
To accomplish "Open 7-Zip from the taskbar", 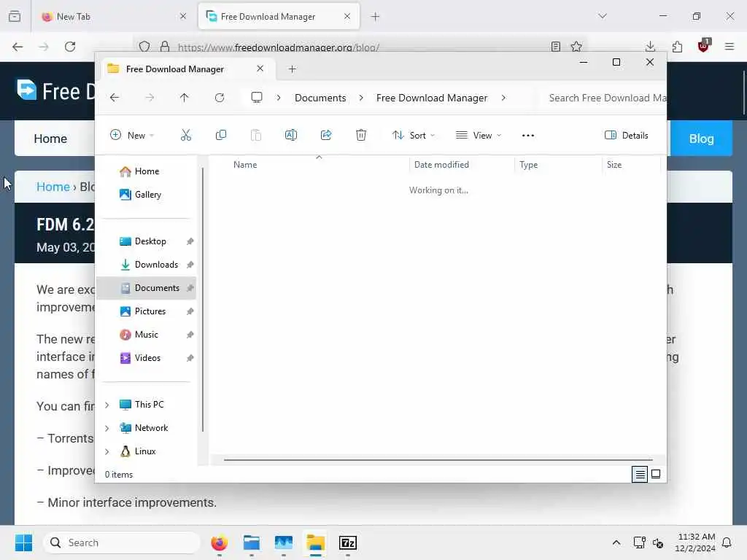I will (x=348, y=542).
